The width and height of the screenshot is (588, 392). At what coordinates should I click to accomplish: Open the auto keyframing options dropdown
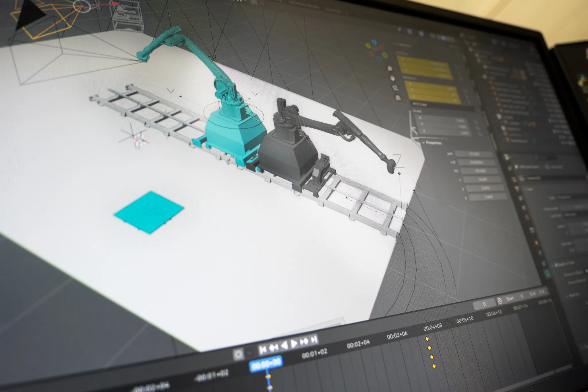point(249,352)
